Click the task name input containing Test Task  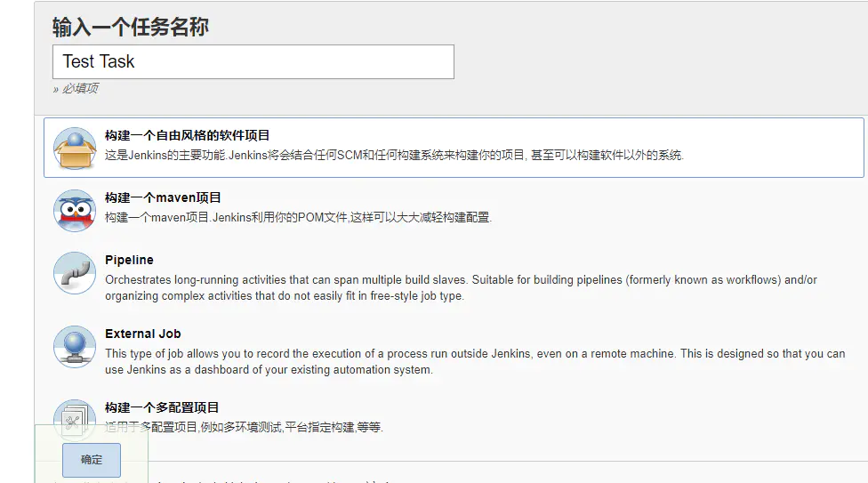253,62
